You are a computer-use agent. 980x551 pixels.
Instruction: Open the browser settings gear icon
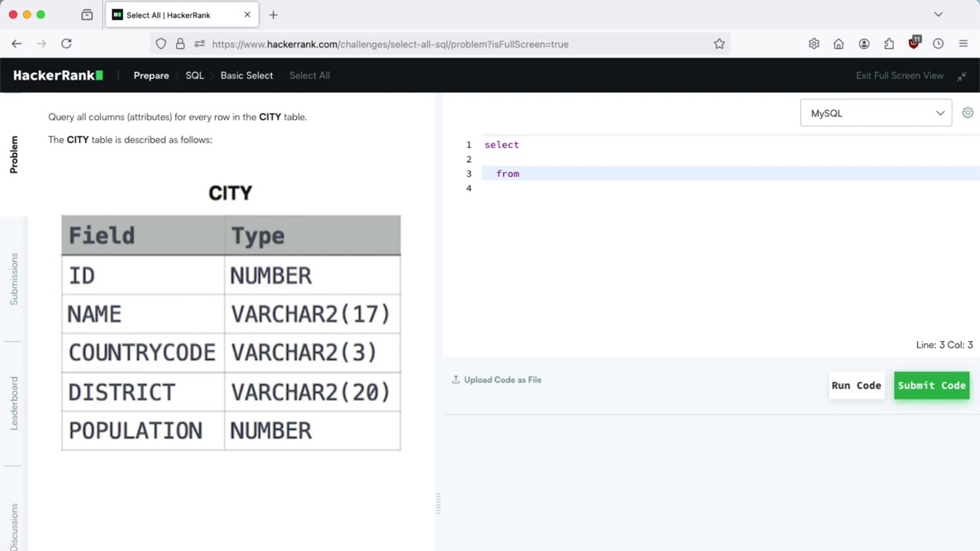point(814,44)
